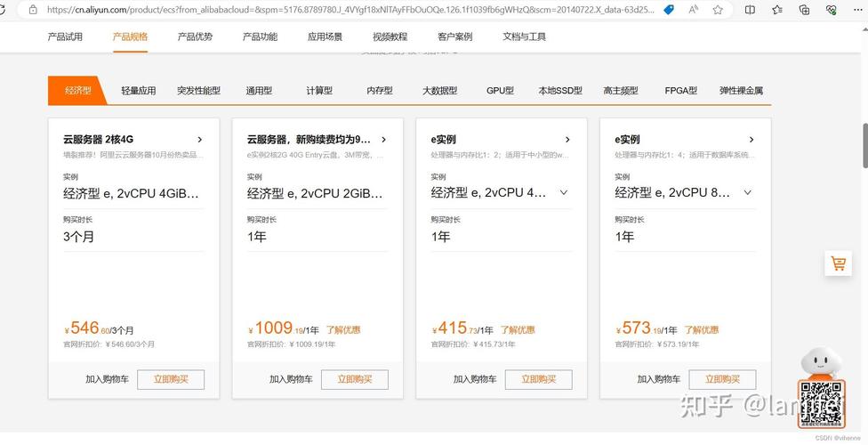Screen dimensions: 868x445
Task: Switch to 弹性裸金属 tab
Action: click(x=741, y=90)
